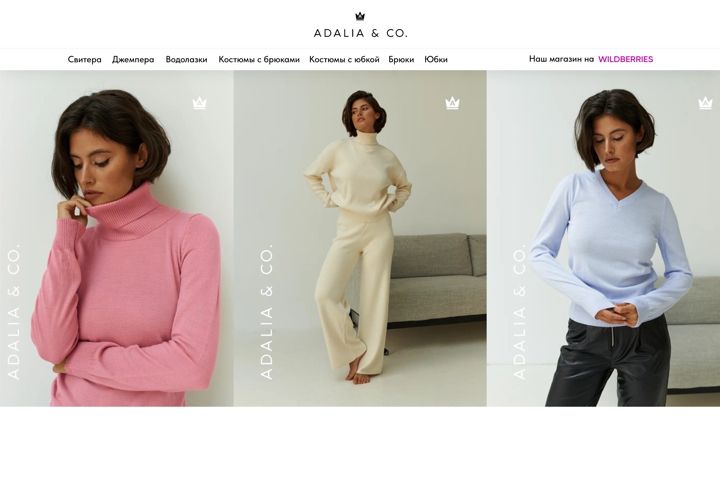The width and height of the screenshot is (720, 480).
Task: Open the Джемпера category
Action: pos(133,59)
